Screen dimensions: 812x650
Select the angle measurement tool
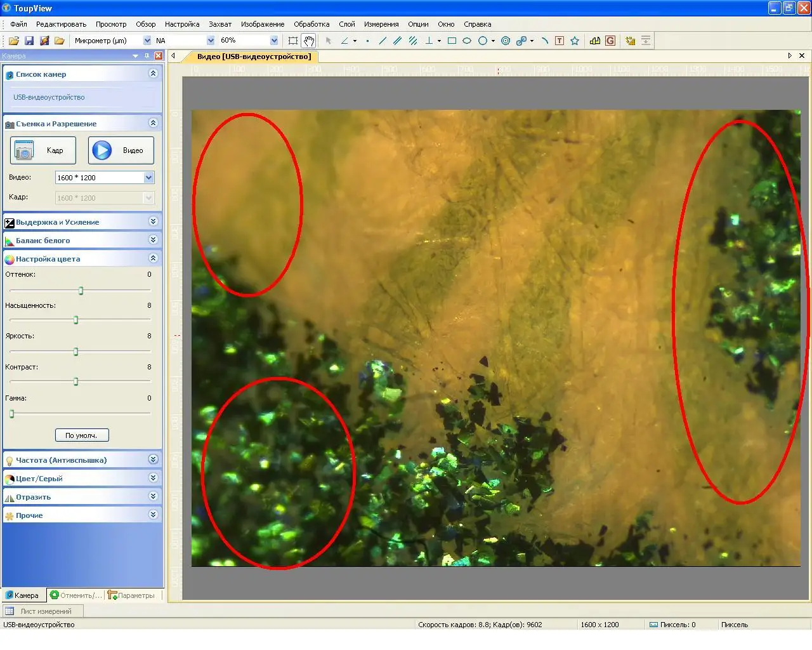(x=344, y=41)
